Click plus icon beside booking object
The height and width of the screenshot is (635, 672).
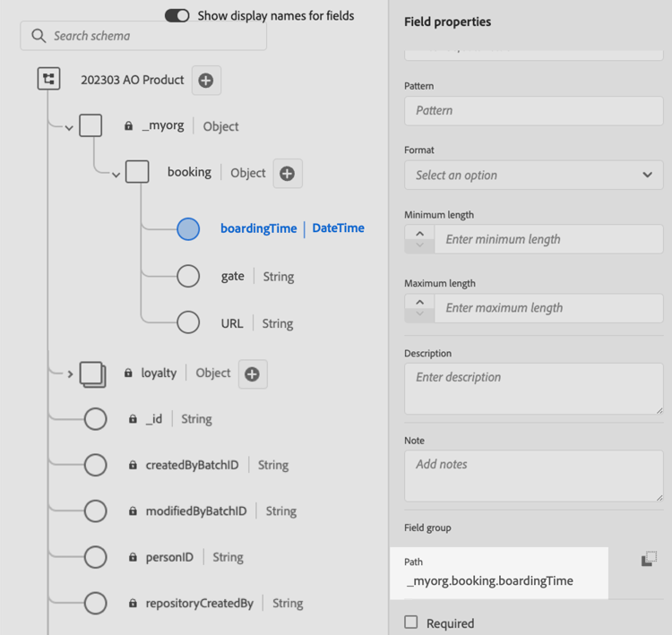coord(288,173)
